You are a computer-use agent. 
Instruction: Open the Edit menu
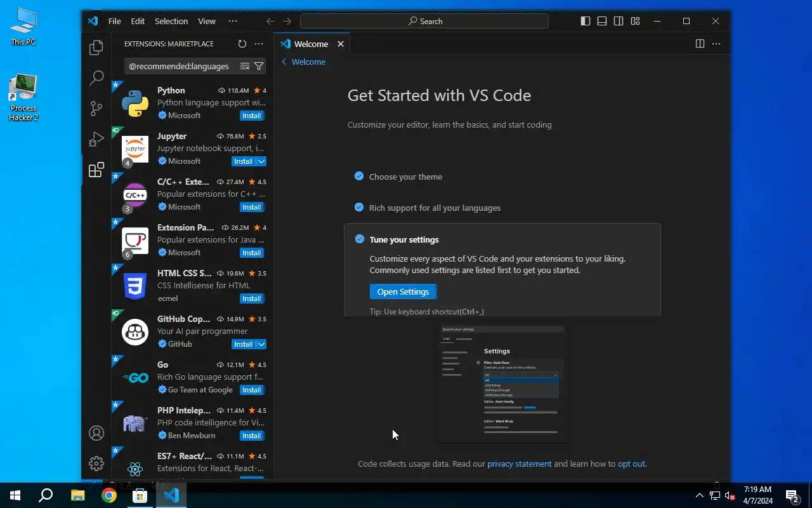tap(138, 21)
